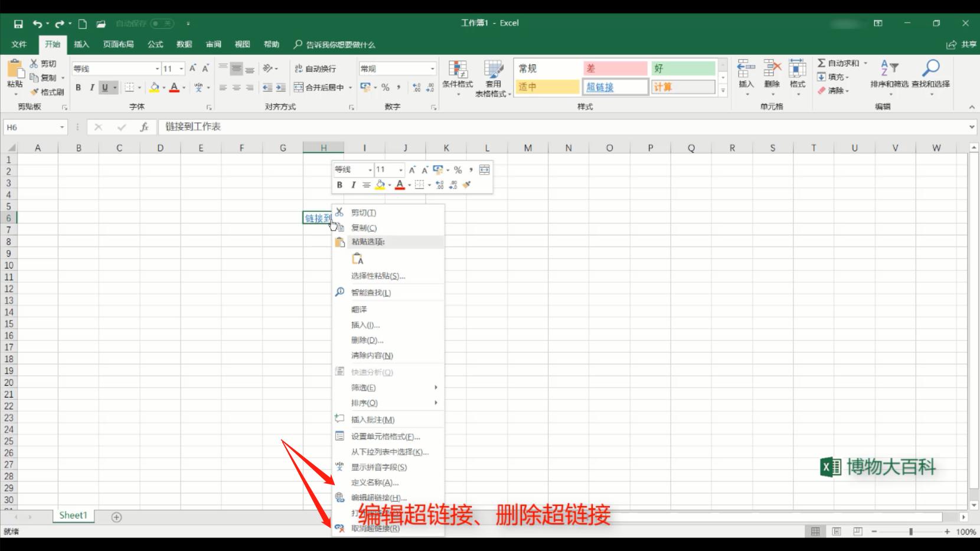Image resolution: width=980 pixels, height=551 pixels.
Task: Increase the font size in the ribbon
Action: pyautogui.click(x=192, y=68)
